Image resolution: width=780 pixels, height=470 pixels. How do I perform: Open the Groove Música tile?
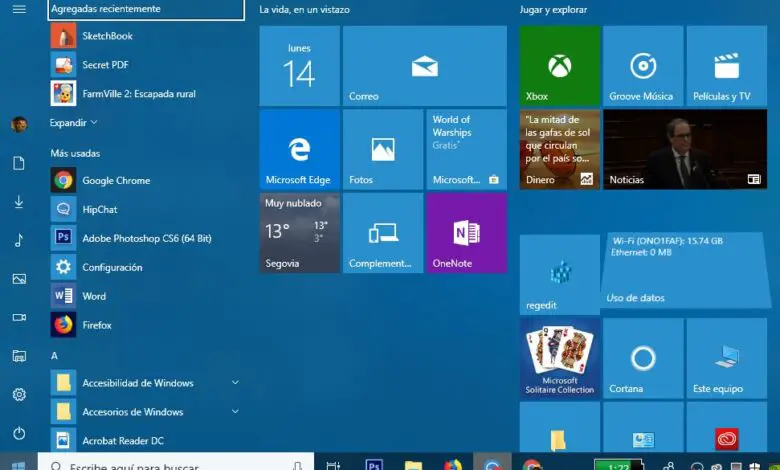tap(643, 66)
